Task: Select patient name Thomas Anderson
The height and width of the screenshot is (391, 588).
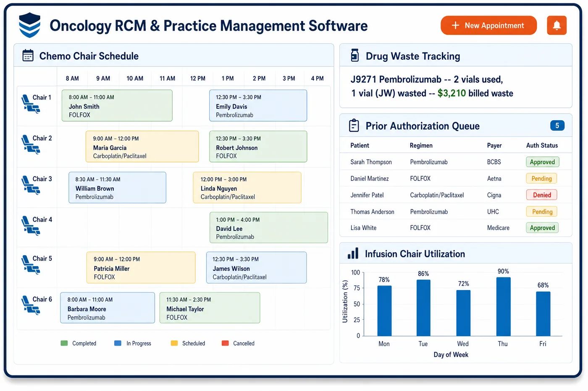Action: (x=372, y=211)
